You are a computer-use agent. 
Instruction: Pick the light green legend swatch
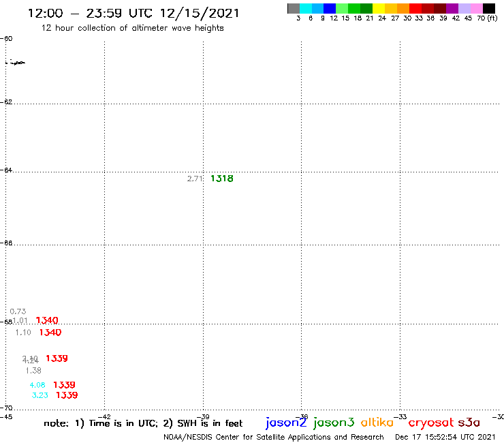pyautogui.click(x=342, y=9)
